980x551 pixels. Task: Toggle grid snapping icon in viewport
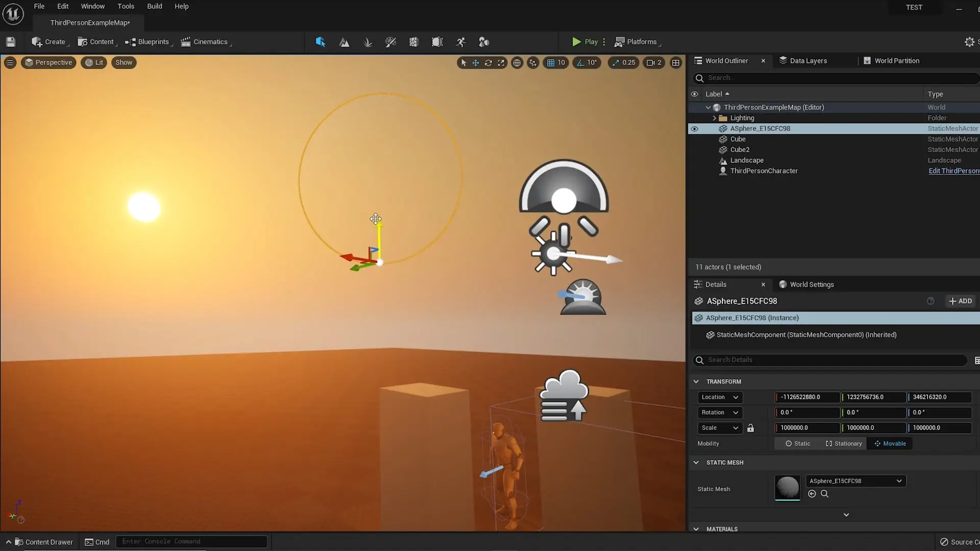pyautogui.click(x=551, y=63)
